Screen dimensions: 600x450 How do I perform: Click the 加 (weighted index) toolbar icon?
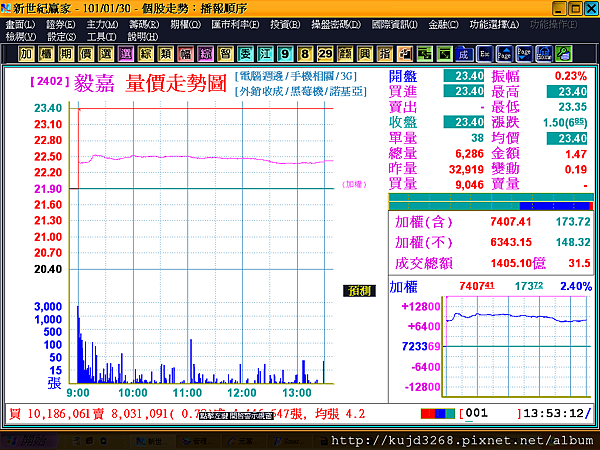coord(26,54)
